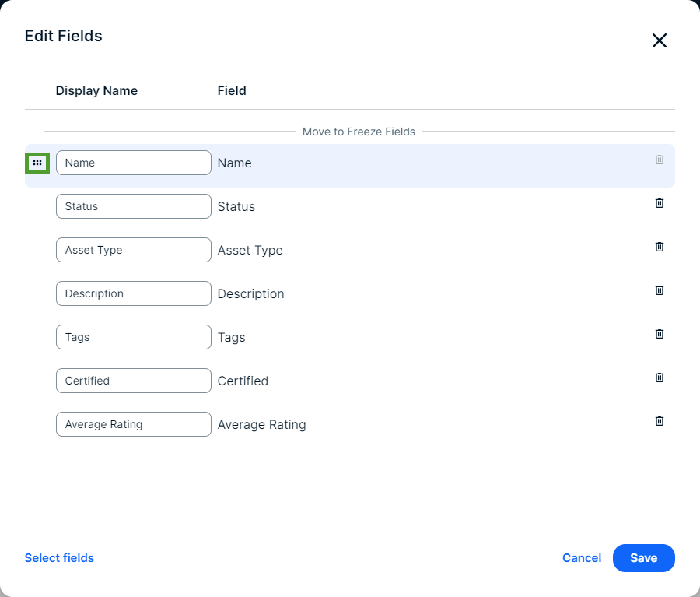Close the Edit Fields dialog

[660, 40]
